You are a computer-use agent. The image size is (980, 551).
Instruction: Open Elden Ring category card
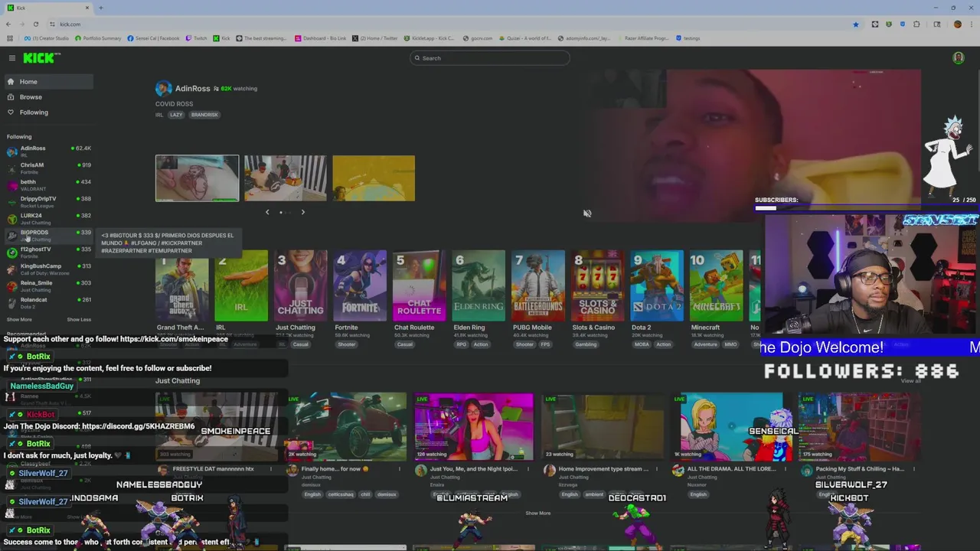[x=479, y=285]
